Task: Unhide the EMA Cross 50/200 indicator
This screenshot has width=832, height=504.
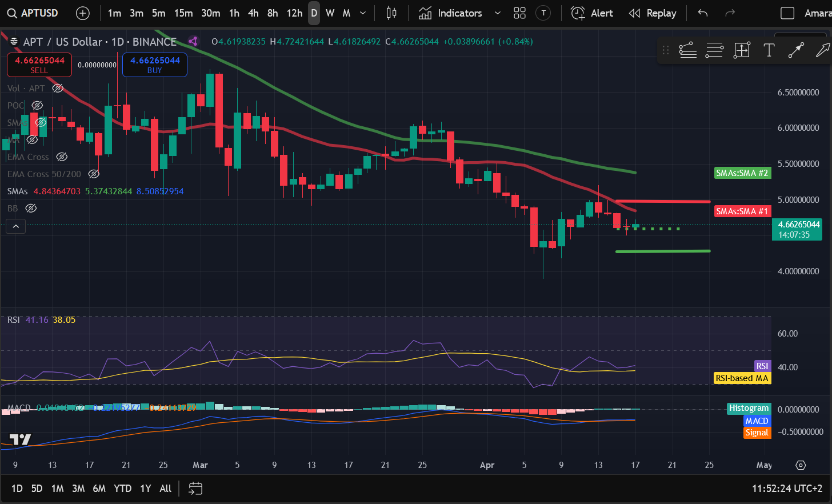Action: coord(94,174)
